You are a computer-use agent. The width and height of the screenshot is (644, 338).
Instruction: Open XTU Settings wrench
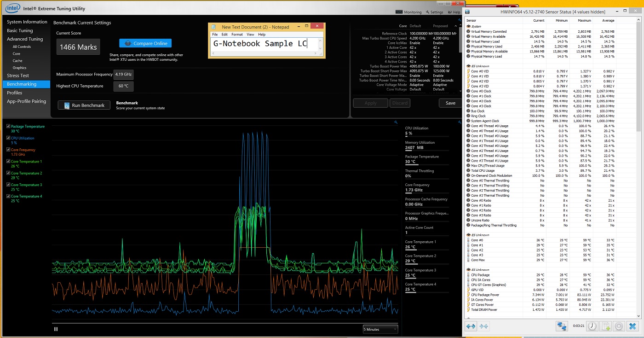(x=435, y=12)
